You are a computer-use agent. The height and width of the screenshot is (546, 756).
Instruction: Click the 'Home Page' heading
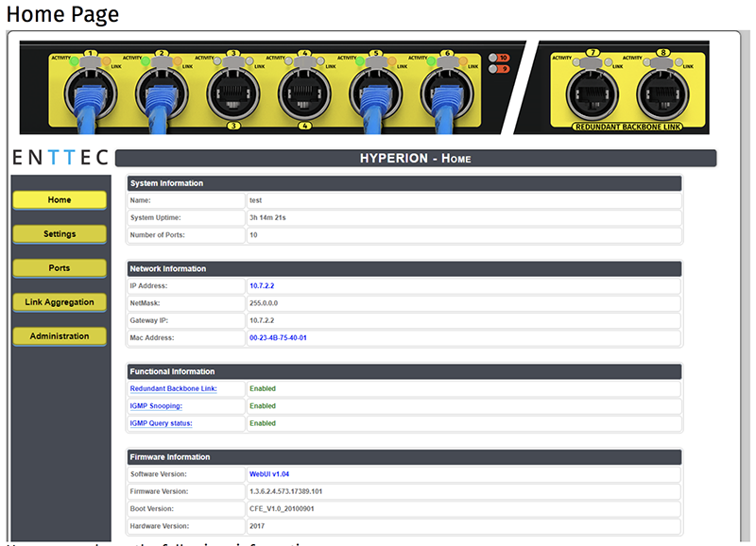tap(62, 14)
